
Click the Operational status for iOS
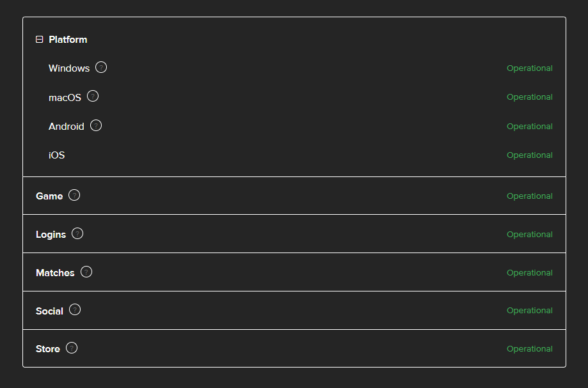pyautogui.click(x=529, y=155)
